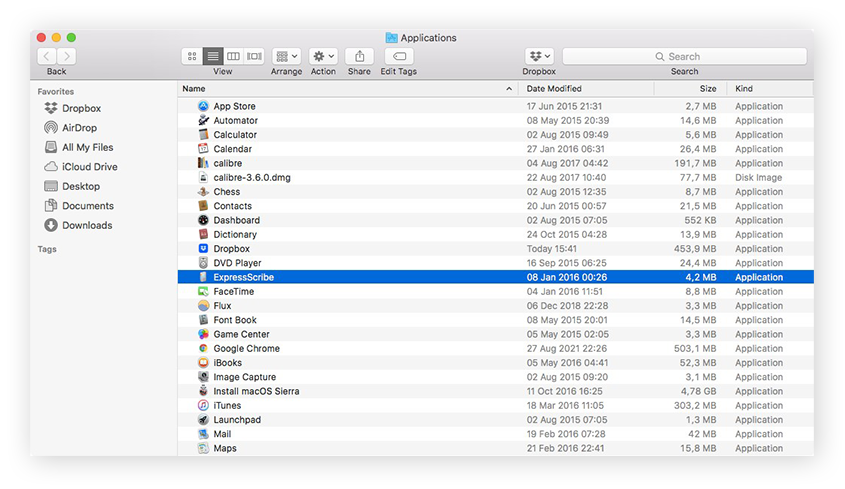Select the iBooks app icon
The height and width of the screenshot is (489, 845).
point(203,363)
